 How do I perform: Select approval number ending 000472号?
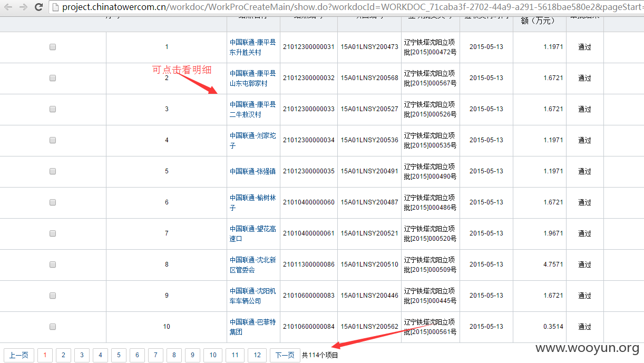point(431,47)
